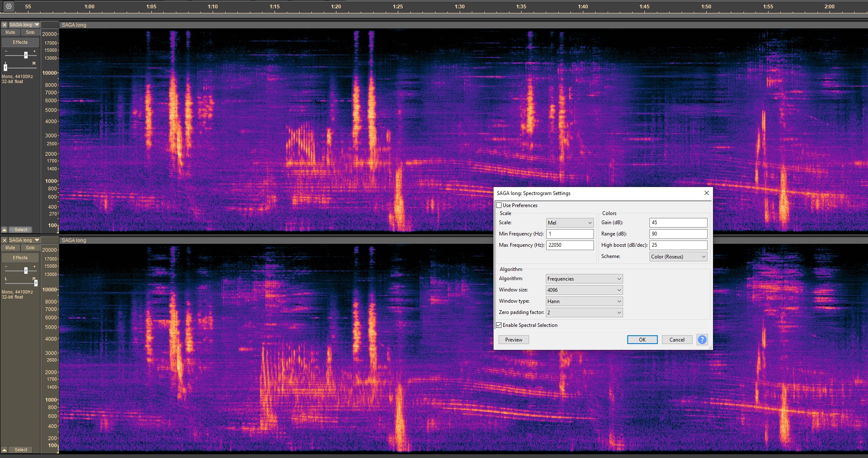Screen dimensions: 868x458
Task: Click the 1:00 mark on the timeline
Action: [89, 7]
